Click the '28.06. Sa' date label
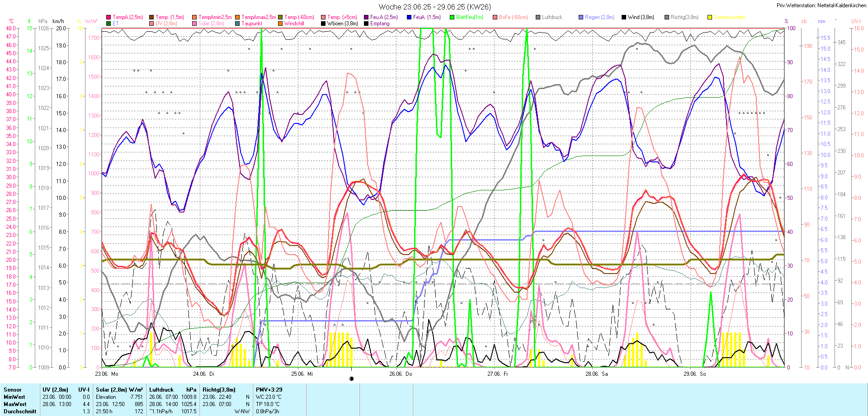 click(597, 373)
